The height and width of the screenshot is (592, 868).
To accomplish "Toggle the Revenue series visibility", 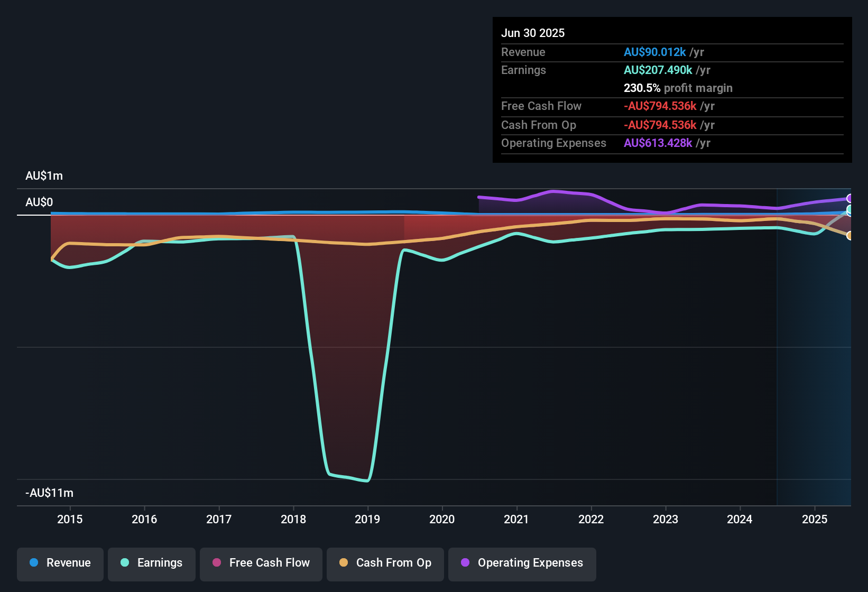I will [60, 563].
